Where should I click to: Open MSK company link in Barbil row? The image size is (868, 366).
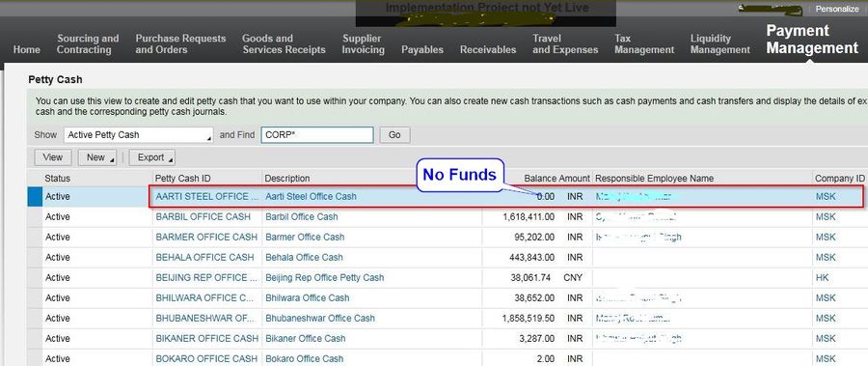tap(826, 217)
